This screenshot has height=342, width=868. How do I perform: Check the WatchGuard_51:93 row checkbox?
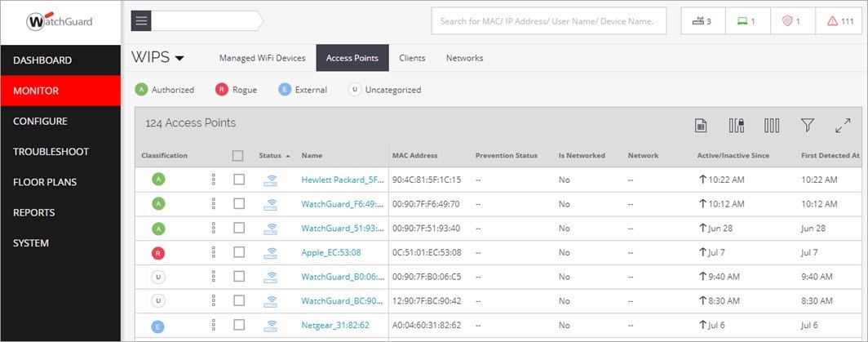tap(238, 228)
